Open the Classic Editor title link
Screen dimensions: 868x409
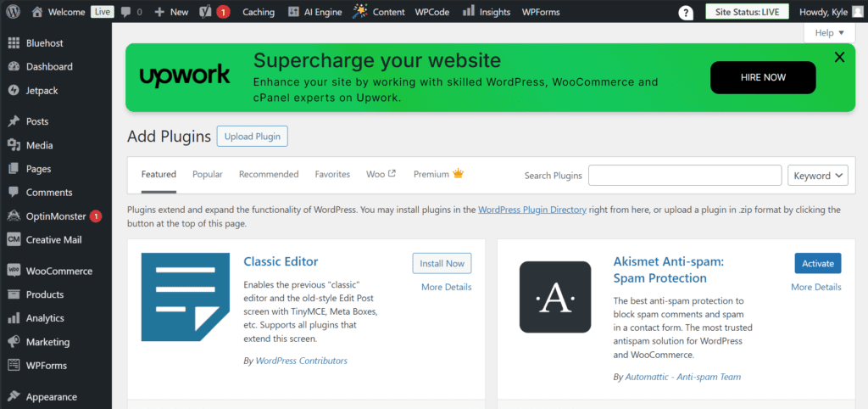coord(281,261)
